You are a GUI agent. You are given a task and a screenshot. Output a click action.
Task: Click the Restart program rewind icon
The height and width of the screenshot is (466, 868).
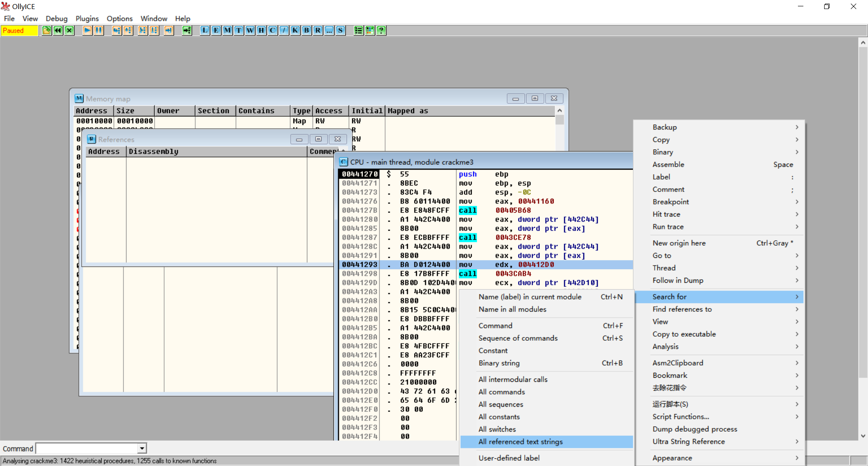click(x=58, y=30)
